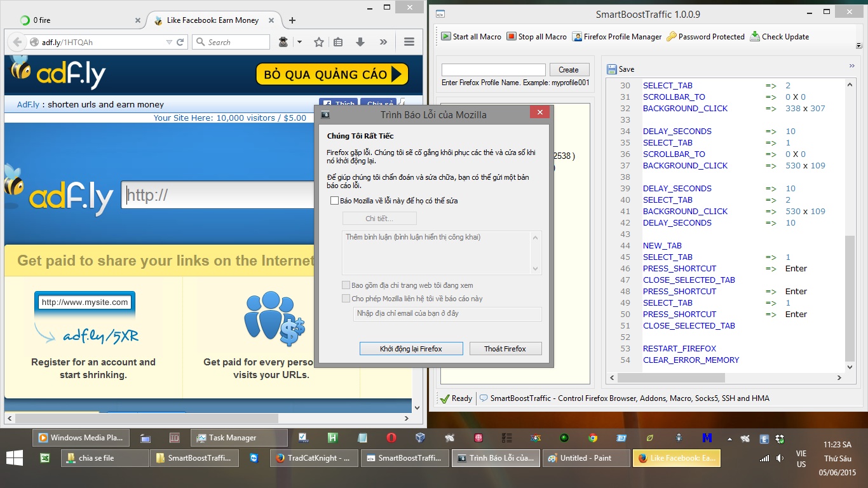Click the macro editor vertical scrollbar
This screenshot has height=488, width=868.
pyautogui.click(x=850, y=299)
